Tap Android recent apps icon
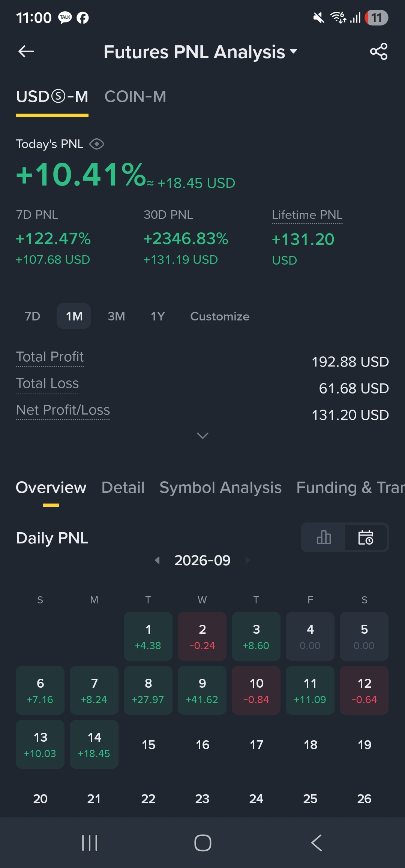Viewport: 405px width, 868px height. pos(90,843)
